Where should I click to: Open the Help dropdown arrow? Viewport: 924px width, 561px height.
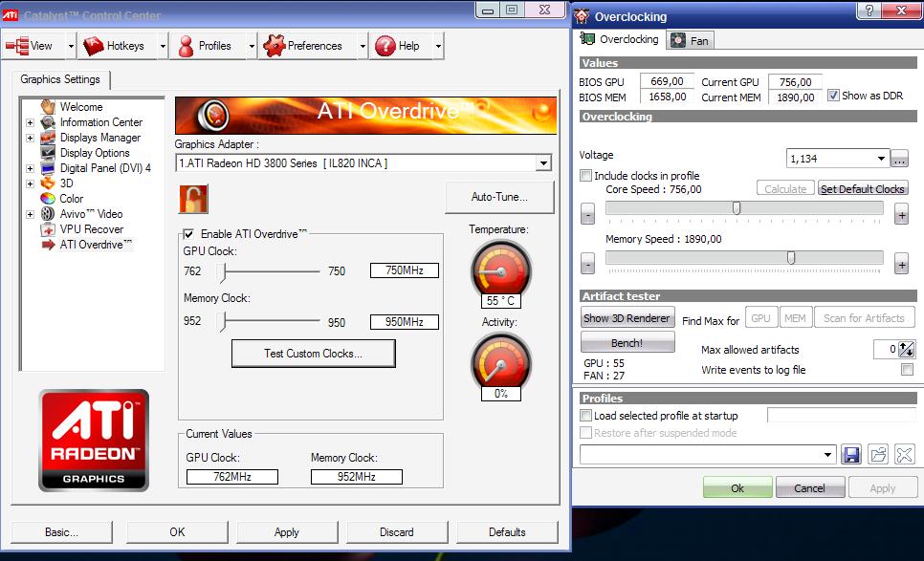(438, 46)
